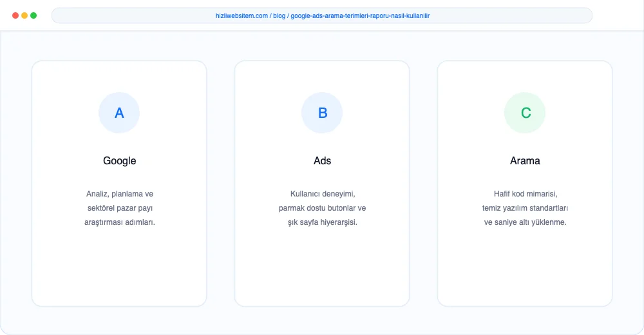This screenshot has width=644, height=335.
Task: Click the circular A icon
Action: tap(119, 113)
